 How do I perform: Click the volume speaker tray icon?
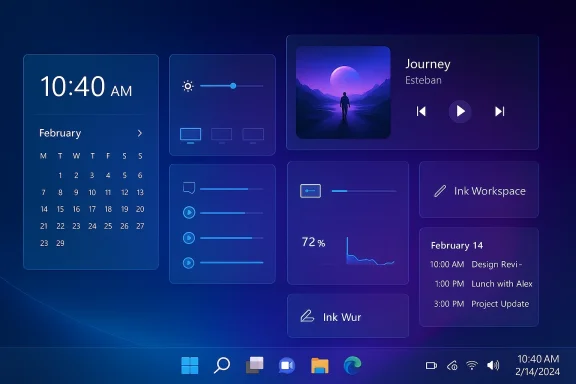click(x=493, y=365)
